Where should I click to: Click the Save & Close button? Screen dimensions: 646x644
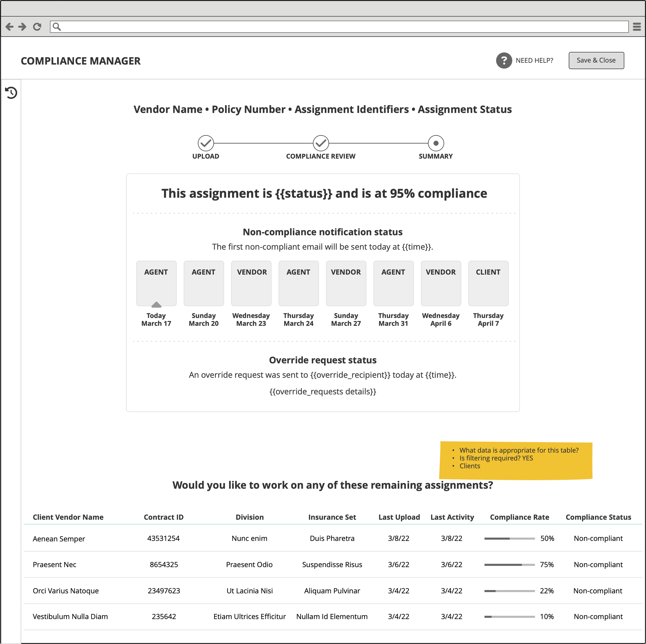click(x=596, y=60)
